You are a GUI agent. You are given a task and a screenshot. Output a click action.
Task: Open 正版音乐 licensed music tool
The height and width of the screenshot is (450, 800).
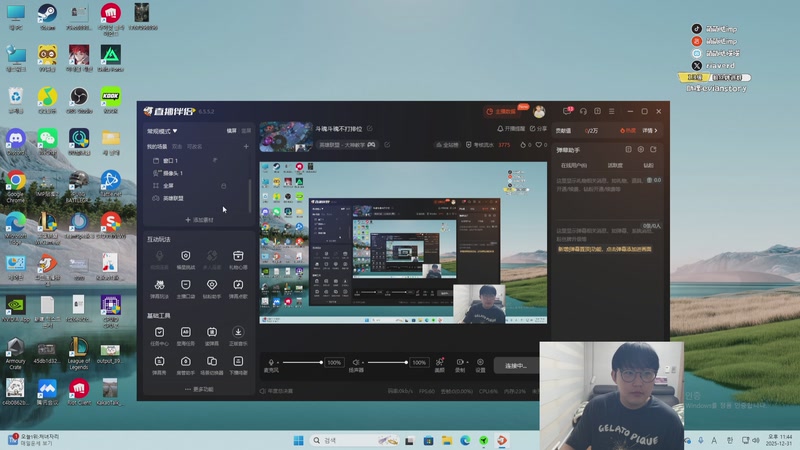point(238,336)
